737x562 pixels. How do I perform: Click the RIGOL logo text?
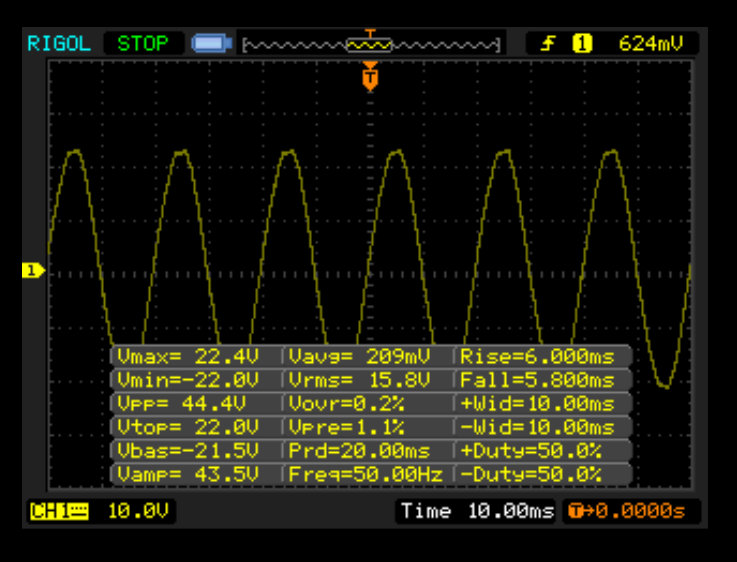click(59, 44)
